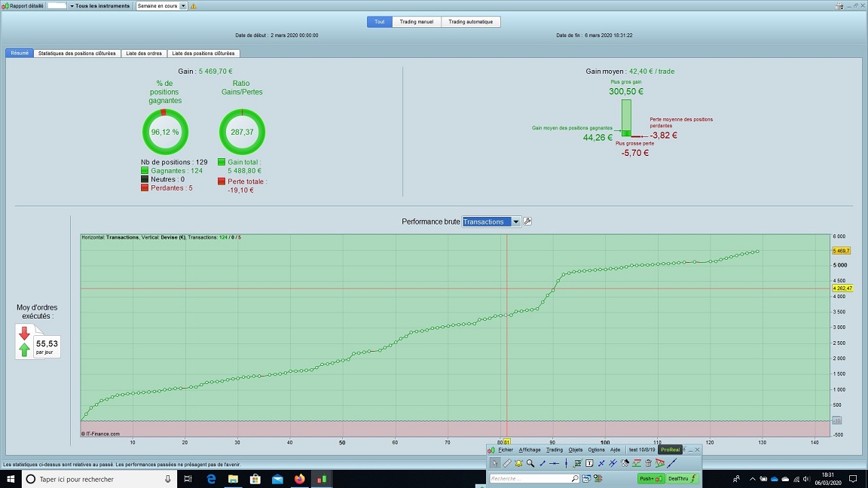The width and height of the screenshot is (868, 488).
Task: Click the Rapport détaillé candlestick icon
Action: (5, 6)
